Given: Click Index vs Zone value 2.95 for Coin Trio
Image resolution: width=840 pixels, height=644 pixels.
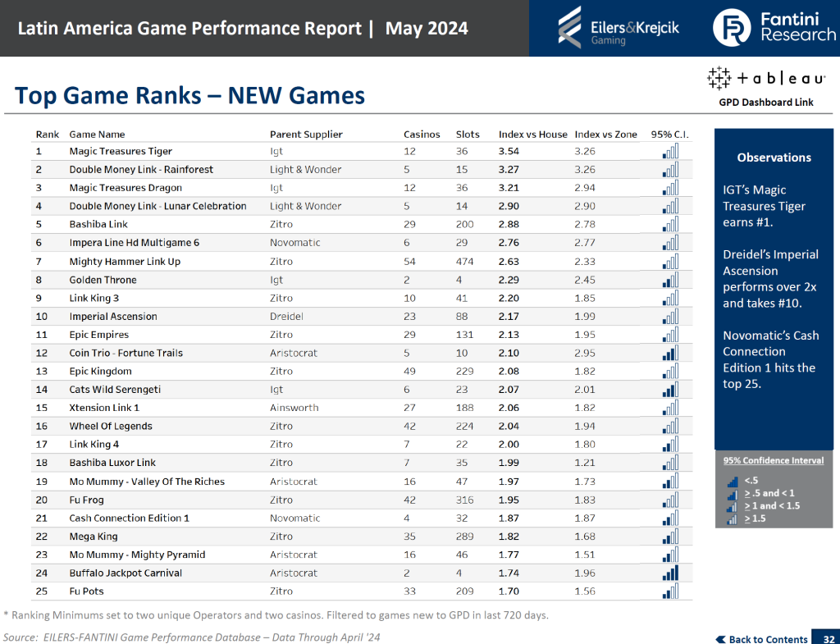Looking at the screenshot, I should point(584,353).
